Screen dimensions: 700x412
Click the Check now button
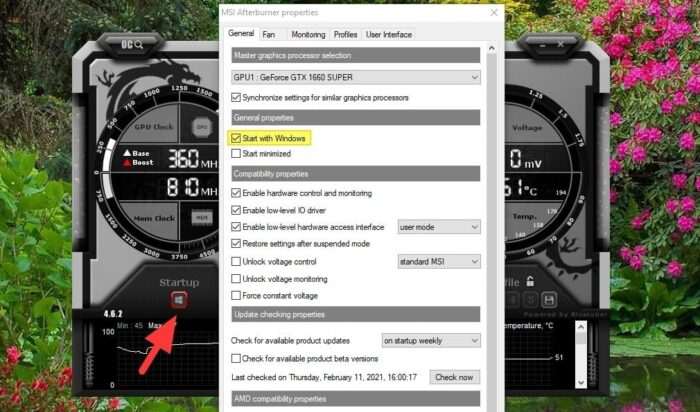tap(454, 377)
